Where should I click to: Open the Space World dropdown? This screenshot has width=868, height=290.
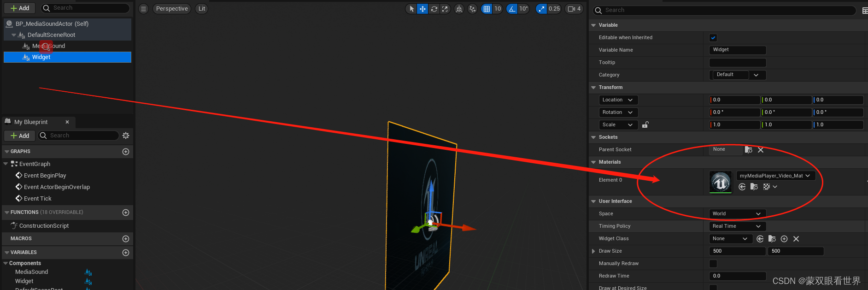tap(738, 214)
